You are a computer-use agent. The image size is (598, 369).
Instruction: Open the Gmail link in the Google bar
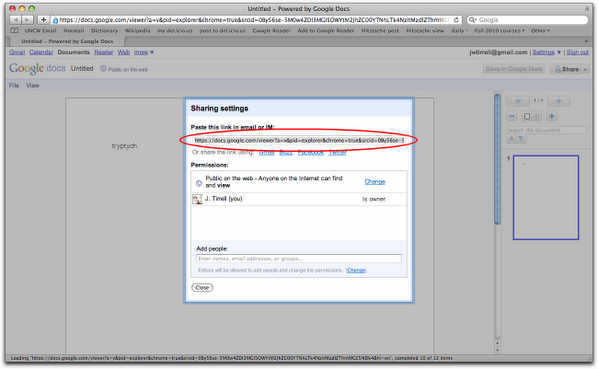click(x=17, y=52)
